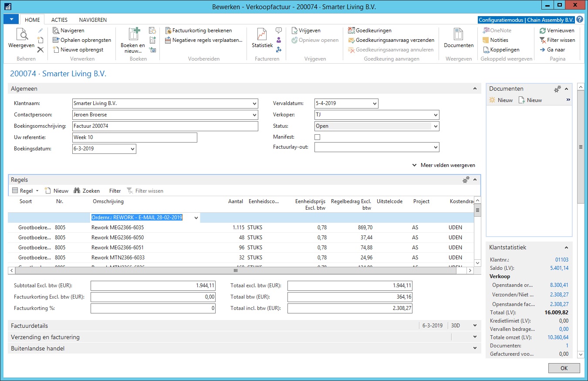Switch to the ACTIES tab
The width and height of the screenshot is (588, 381).
pyautogui.click(x=60, y=20)
